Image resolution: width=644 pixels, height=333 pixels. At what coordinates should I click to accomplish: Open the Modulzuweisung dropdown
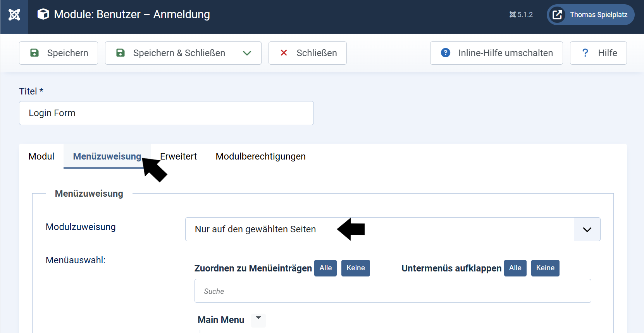pyautogui.click(x=393, y=229)
